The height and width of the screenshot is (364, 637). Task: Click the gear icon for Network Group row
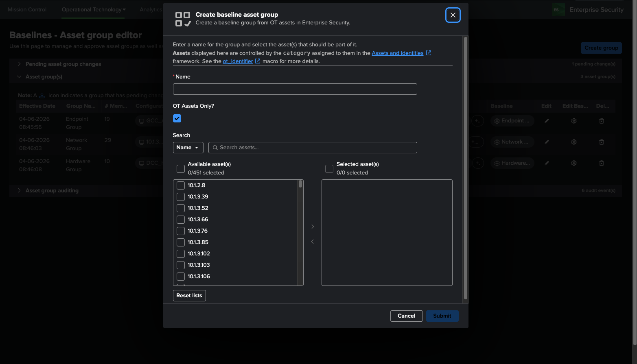[574, 142]
